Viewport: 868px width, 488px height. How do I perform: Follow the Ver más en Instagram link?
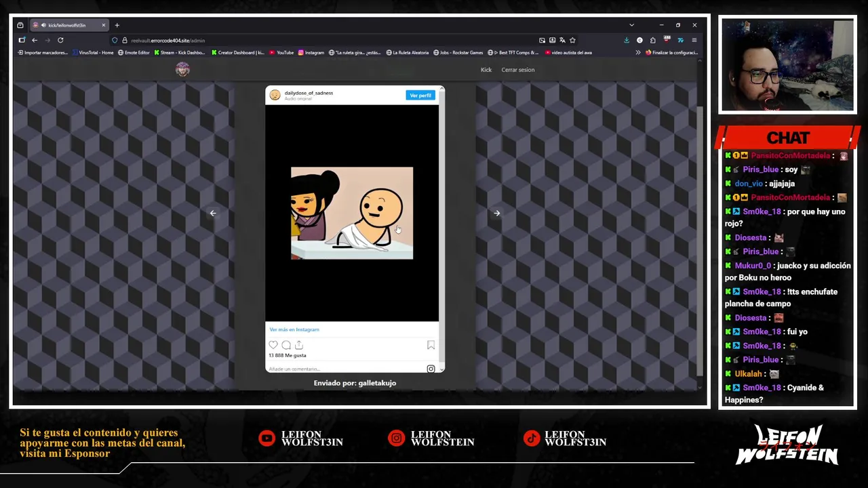294,329
